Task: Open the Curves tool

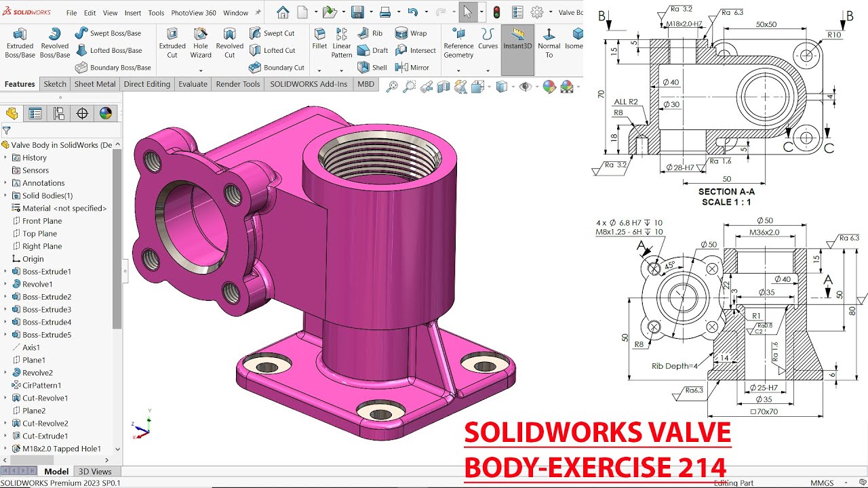Action: tap(488, 39)
